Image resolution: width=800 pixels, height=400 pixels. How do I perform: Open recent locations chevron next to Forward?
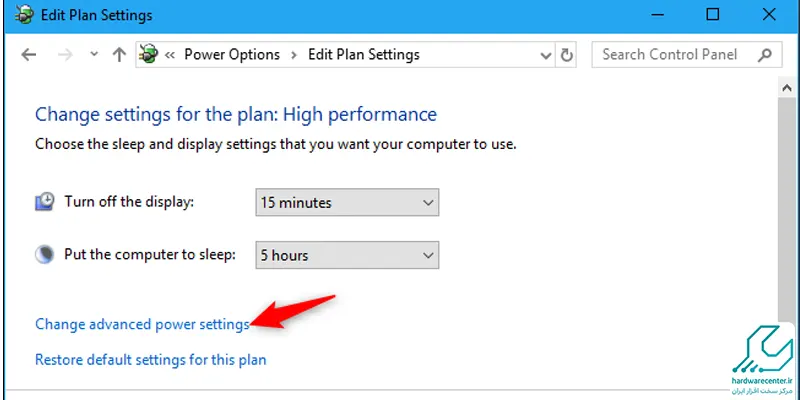[94, 54]
